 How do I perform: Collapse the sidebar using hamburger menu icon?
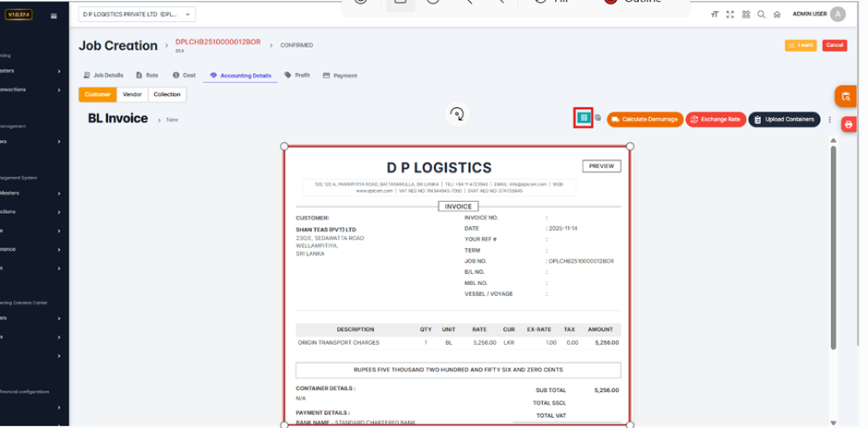pos(54,16)
